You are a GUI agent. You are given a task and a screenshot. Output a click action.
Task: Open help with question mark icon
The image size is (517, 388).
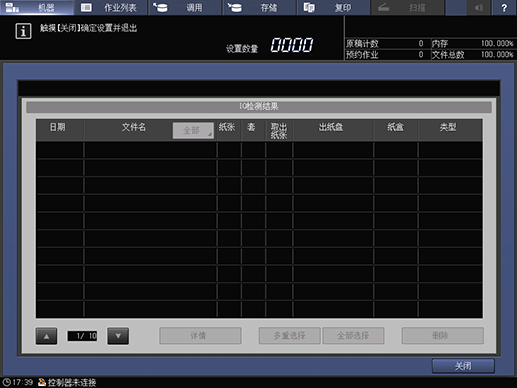click(x=504, y=7)
